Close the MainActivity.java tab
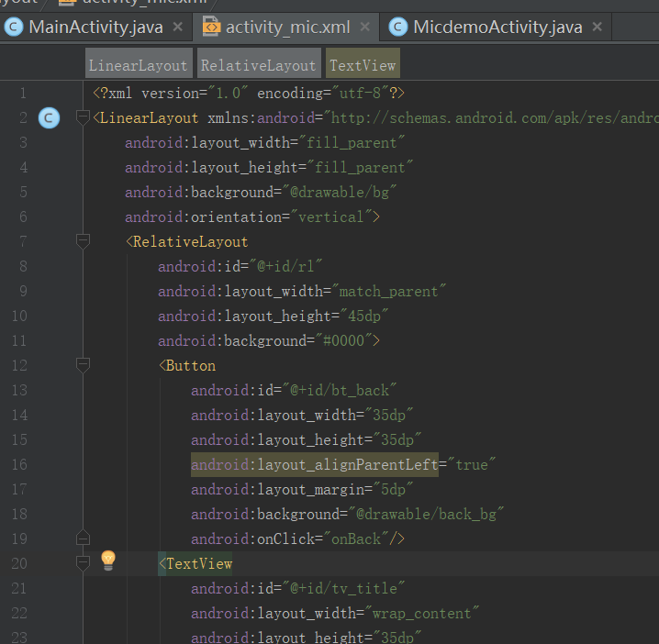This screenshot has width=659, height=644. [x=178, y=27]
